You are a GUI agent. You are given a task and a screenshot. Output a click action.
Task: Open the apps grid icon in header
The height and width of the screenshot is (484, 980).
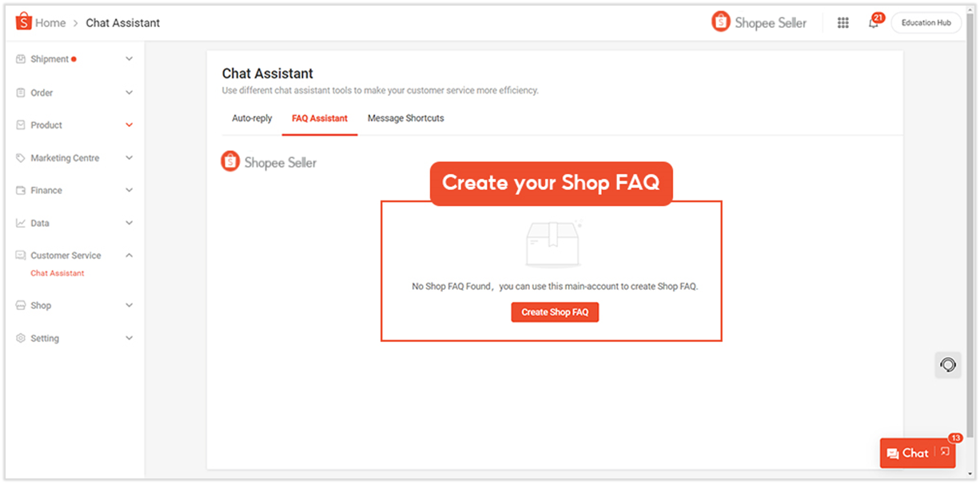[x=843, y=23]
